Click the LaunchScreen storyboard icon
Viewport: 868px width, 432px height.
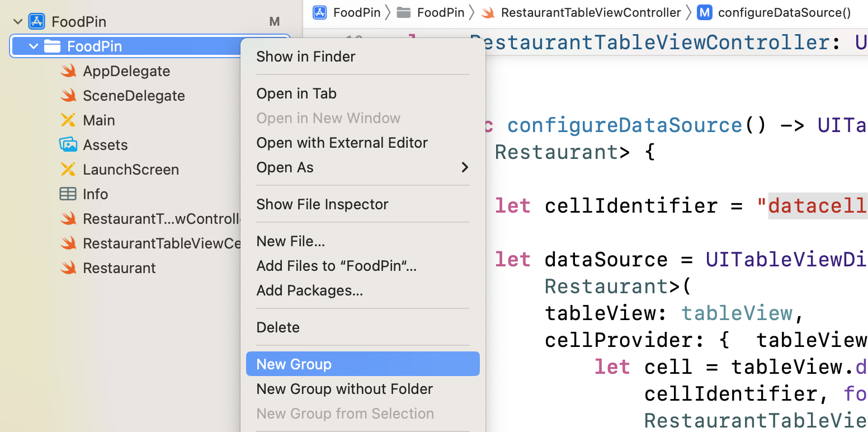coord(68,169)
